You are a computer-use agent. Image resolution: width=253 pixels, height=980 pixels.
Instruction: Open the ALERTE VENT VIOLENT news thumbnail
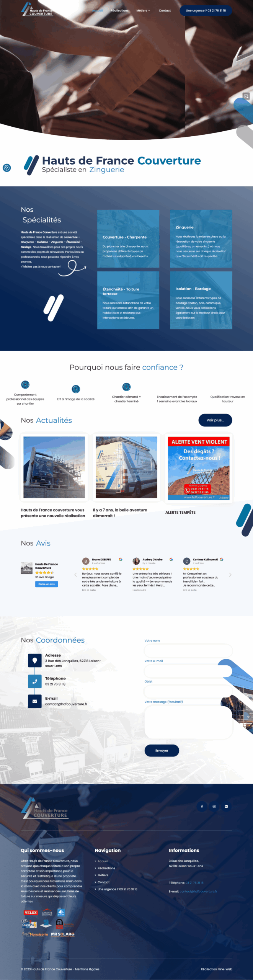(199, 468)
